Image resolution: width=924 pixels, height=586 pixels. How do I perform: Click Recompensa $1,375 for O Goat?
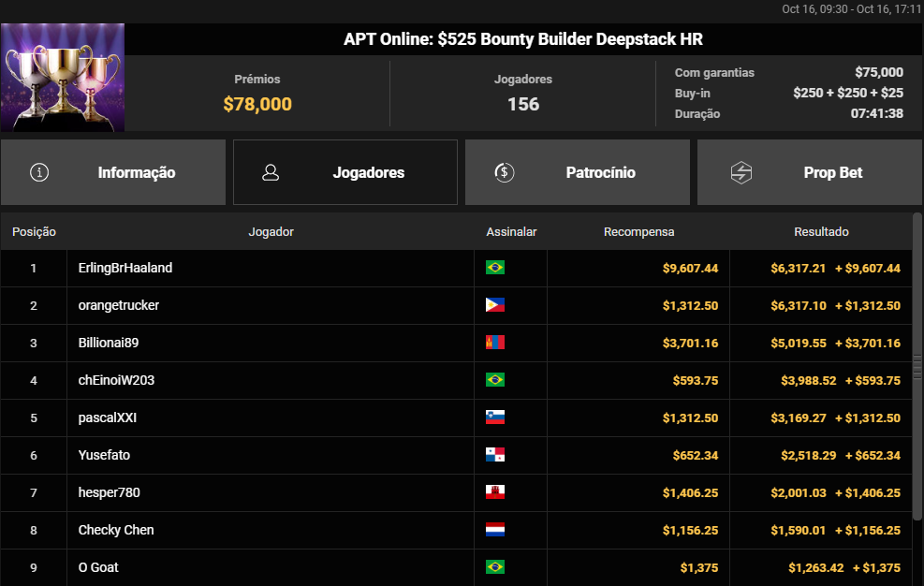tap(699, 567)
